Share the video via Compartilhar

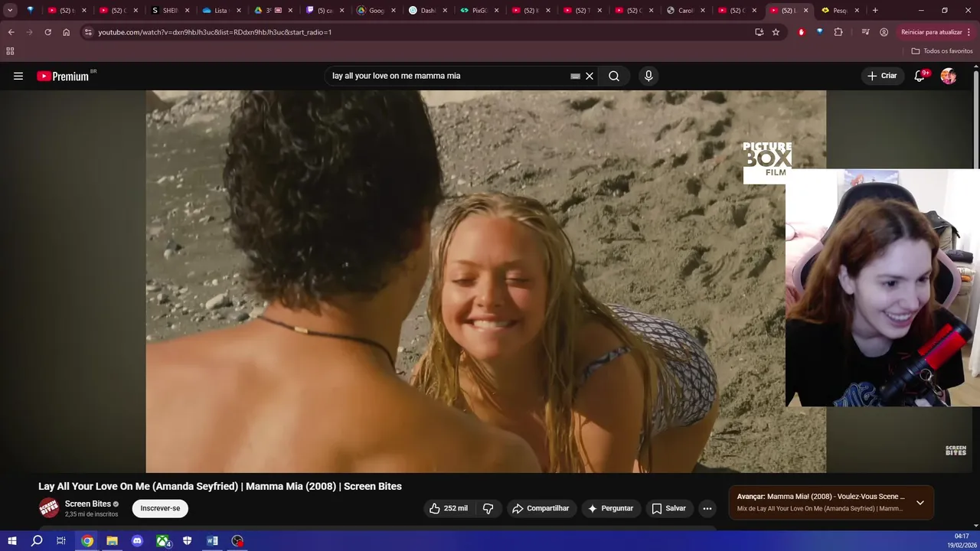[541, 508]
